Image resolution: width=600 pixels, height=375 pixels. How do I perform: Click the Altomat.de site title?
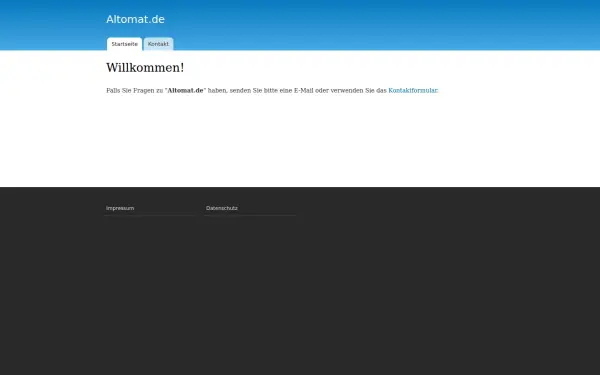pyautogui.click(x=135, y=19)
